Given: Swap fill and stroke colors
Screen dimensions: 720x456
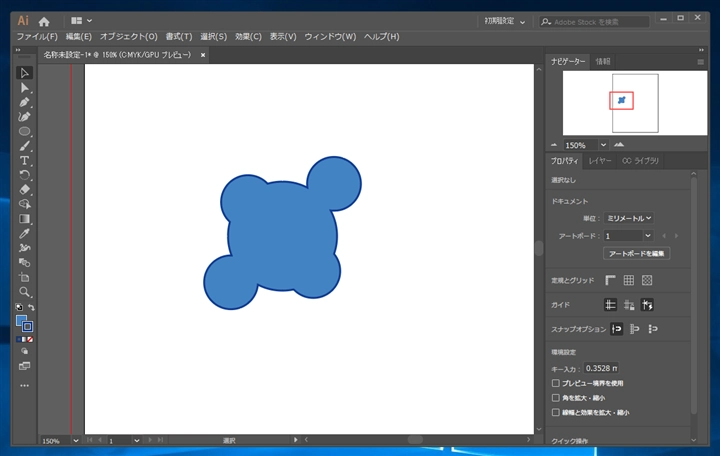Looking at the screenshot, I should [x=31, y=307].
